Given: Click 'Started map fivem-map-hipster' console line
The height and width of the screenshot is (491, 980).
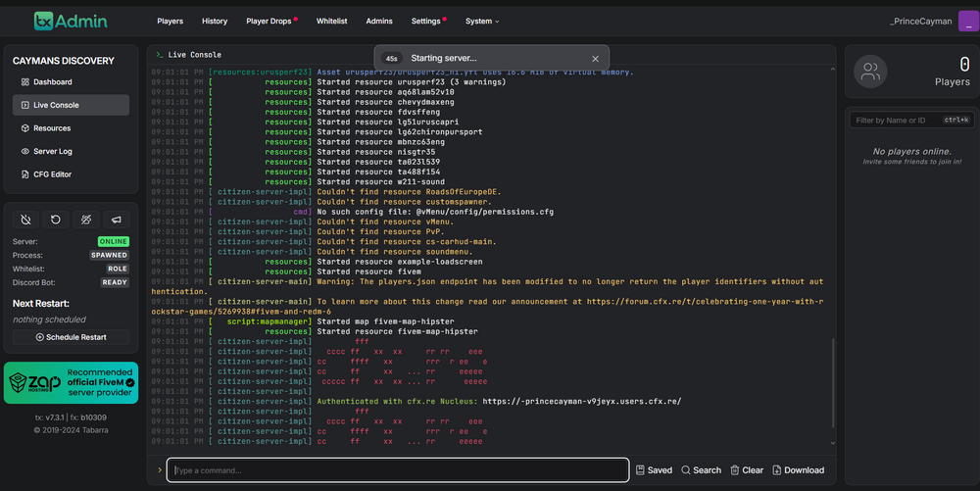Looking at the screenshot, I should click(x=385, y=321).
